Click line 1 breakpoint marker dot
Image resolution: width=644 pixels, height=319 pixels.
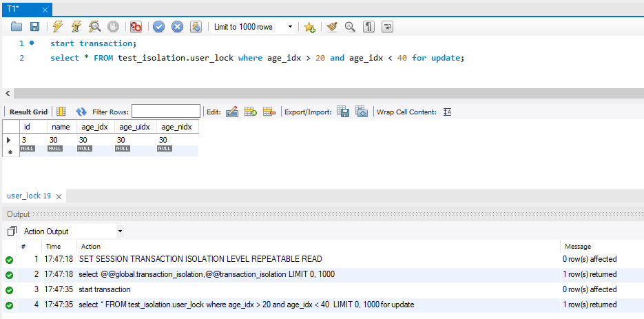[32, 43]
